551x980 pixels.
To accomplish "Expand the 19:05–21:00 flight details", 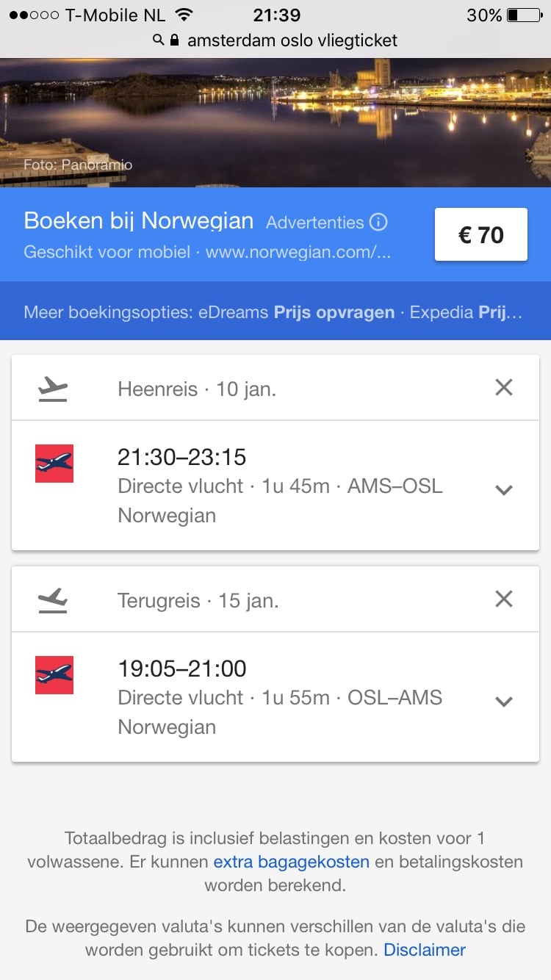I will point(504,702).
